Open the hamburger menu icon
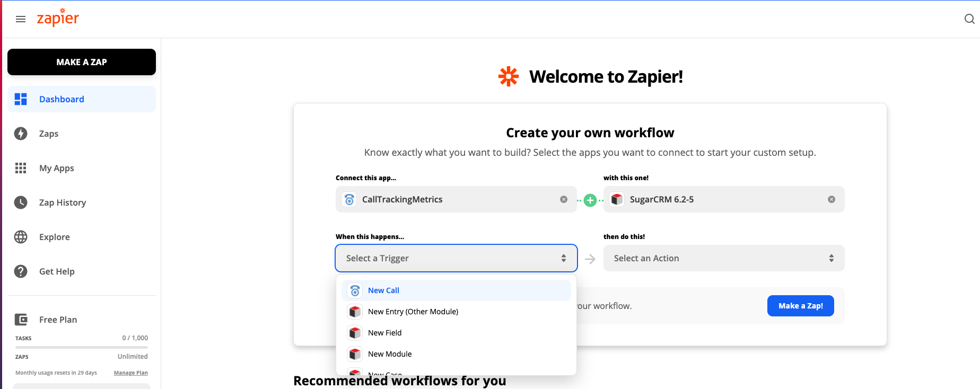Viewport: 980px width, 389px height. coord(21,19)
